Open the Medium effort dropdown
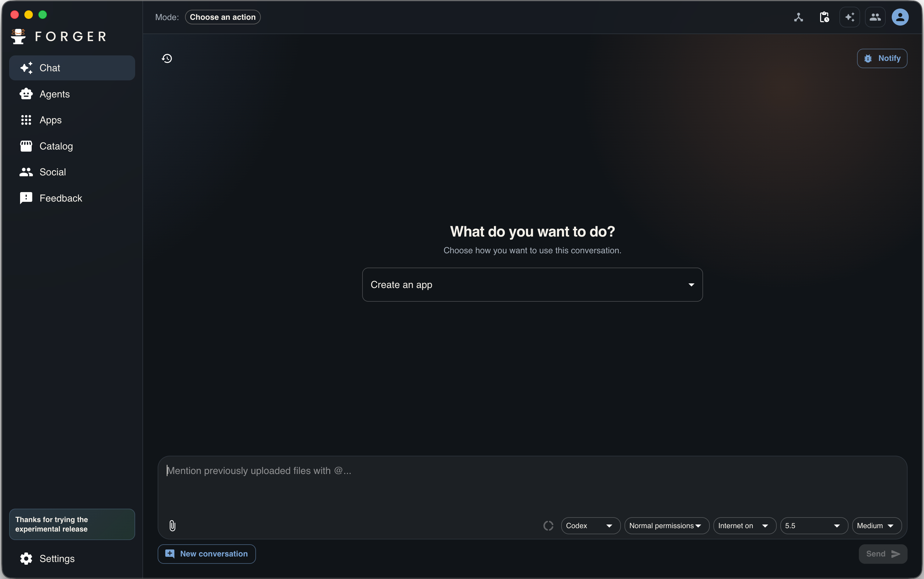This screenshot has height=579, width=924. pyautogui.click(x=877, y=525)
